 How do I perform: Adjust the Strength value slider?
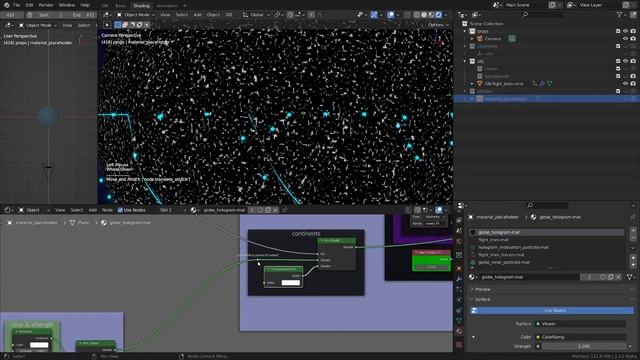click(584, 346)
